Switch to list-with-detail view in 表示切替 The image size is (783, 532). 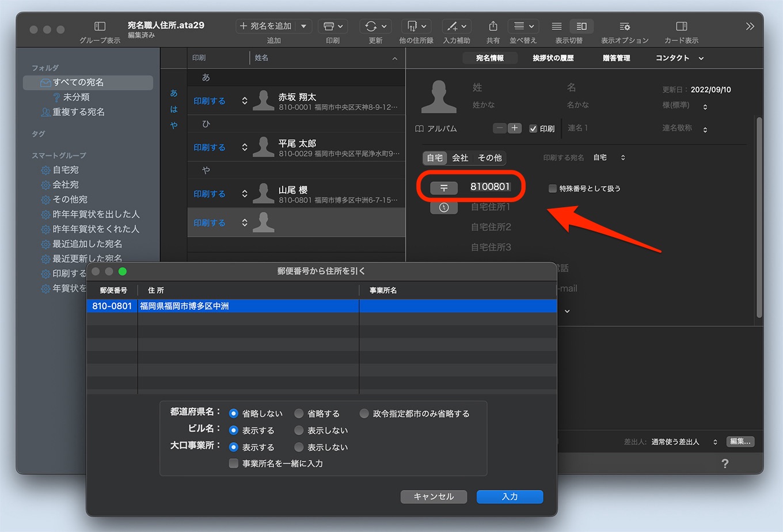point(581,26)
